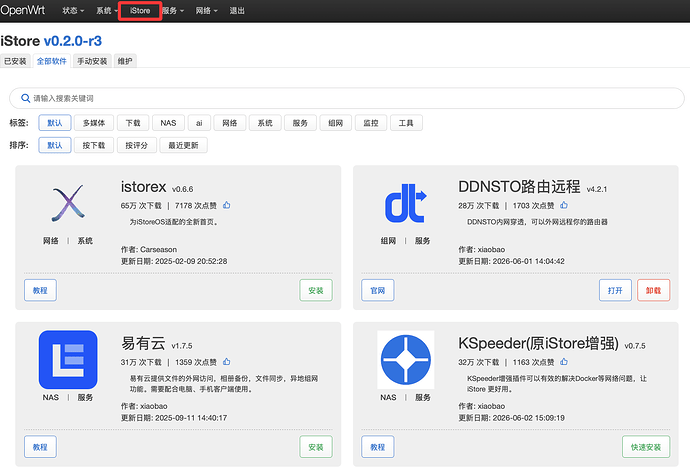Click the DDNSTO dt logo
The width and height of the screenshot is (690, 470).
click(405, 203)
